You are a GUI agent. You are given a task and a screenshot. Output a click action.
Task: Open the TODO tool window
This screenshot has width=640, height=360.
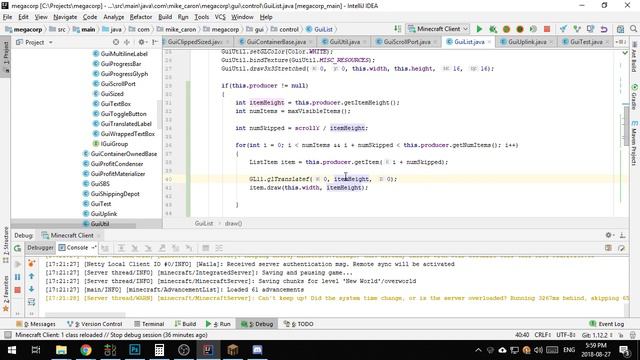click(x=299, y=324)
